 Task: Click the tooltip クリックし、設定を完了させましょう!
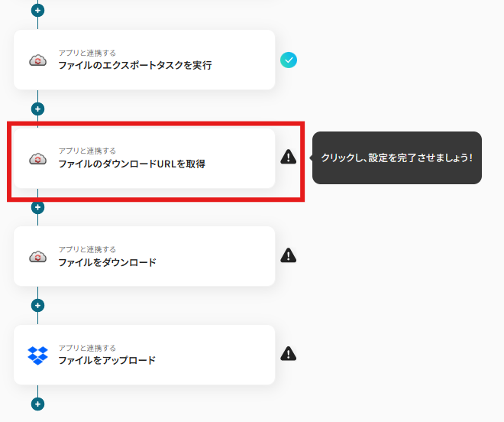coord(397,157)
